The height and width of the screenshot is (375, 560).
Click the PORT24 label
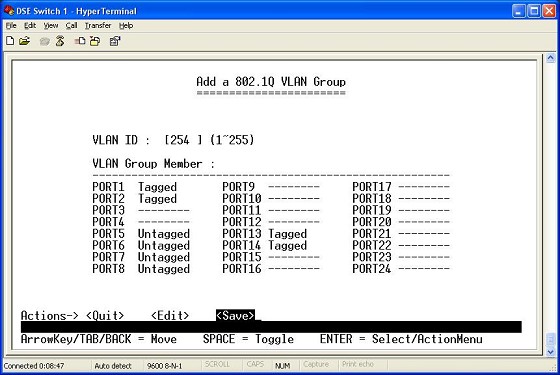point(372,269)
